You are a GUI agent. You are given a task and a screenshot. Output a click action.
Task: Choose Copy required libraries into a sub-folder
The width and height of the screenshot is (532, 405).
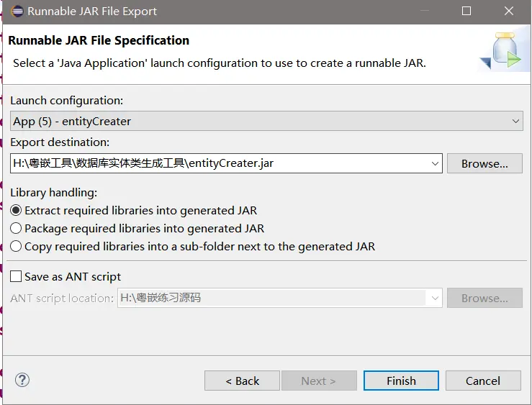coord(17,247)
